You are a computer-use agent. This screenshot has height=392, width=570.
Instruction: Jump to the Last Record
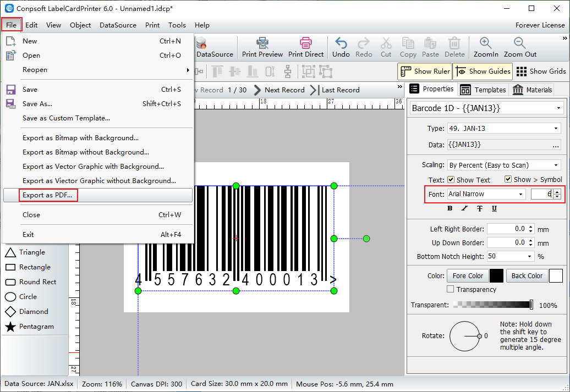335,90
